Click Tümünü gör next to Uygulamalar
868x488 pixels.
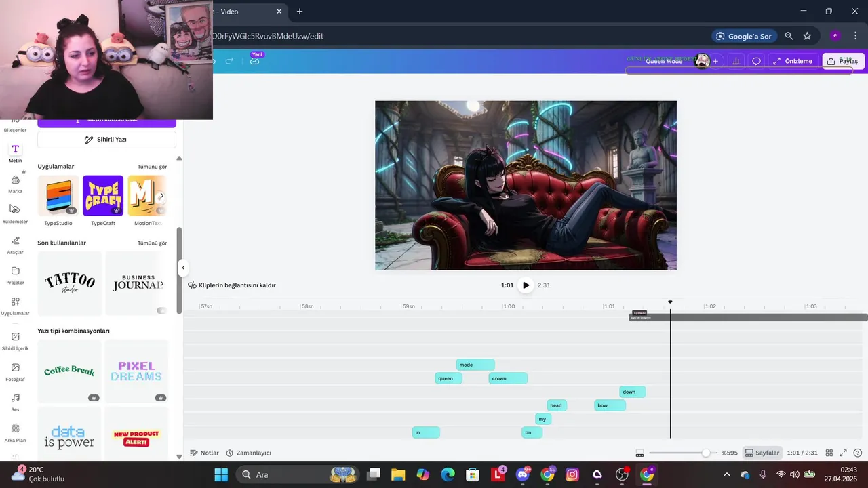(x=152, y=167)
